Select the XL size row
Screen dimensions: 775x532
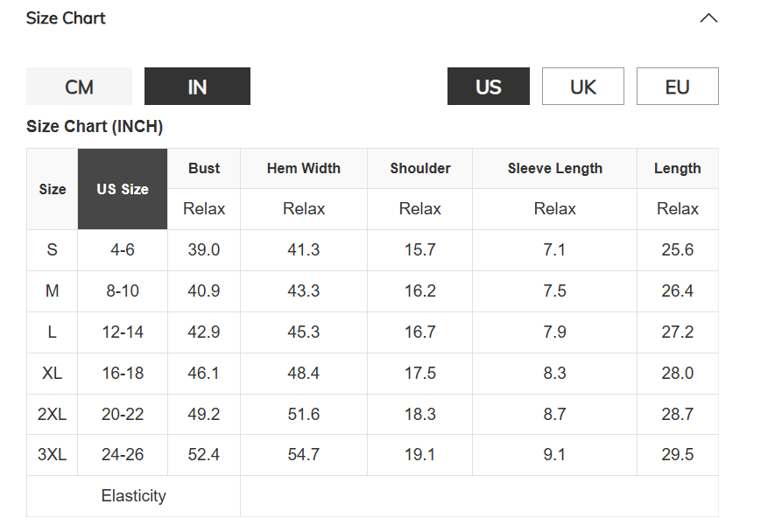(x=53, y=373)
